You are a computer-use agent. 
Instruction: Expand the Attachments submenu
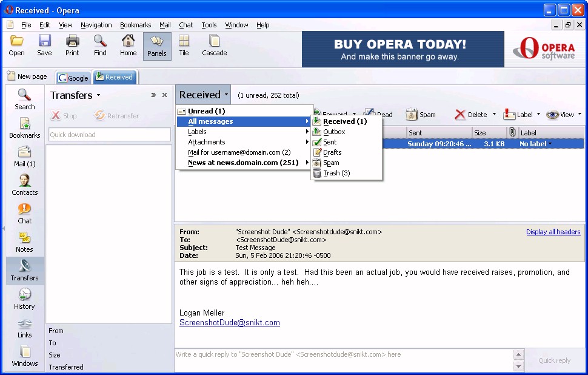tap(243, 142)
